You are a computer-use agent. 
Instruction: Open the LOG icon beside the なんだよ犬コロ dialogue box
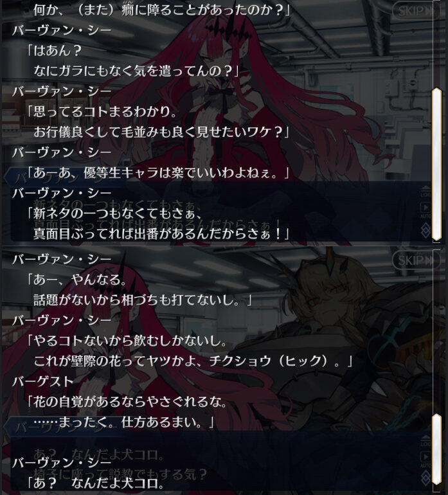tap(426, 441)
